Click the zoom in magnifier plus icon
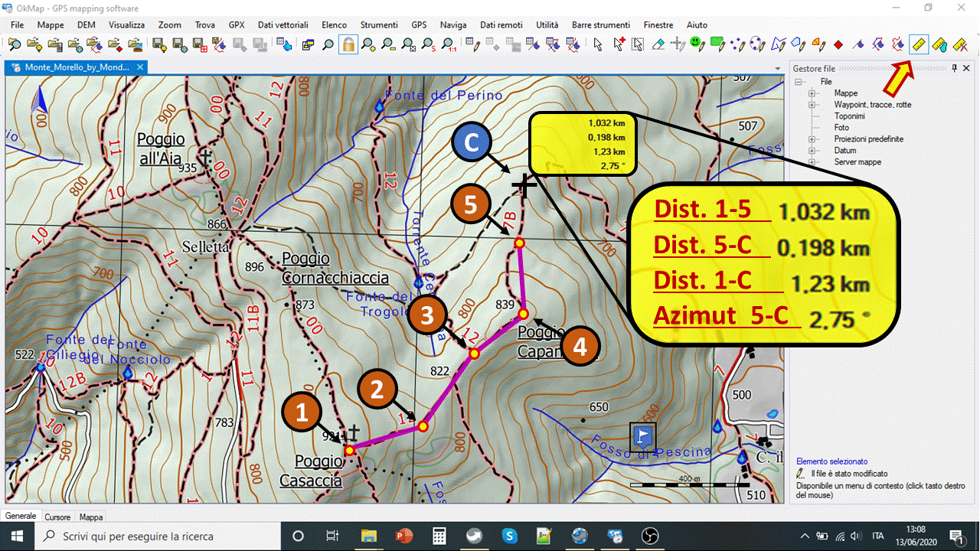This screenshot has height=551, width=980. tap(369, 44)
